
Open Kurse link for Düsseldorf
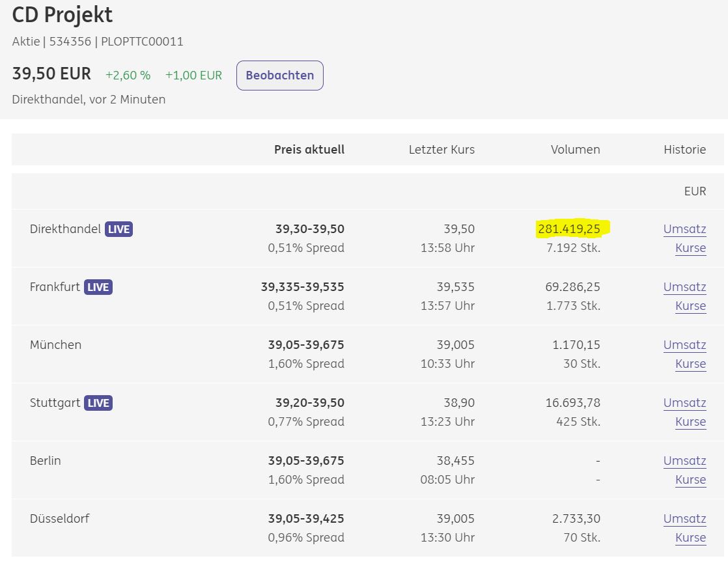click(x=690, y=538)
